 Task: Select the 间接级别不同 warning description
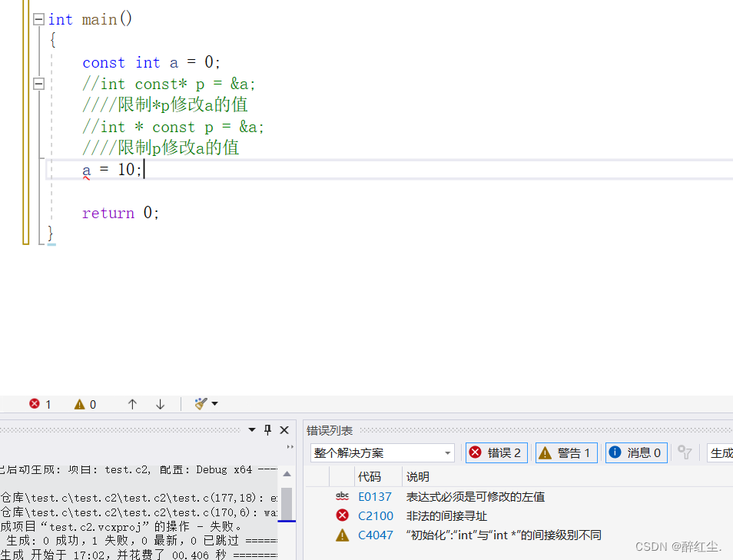503,535
